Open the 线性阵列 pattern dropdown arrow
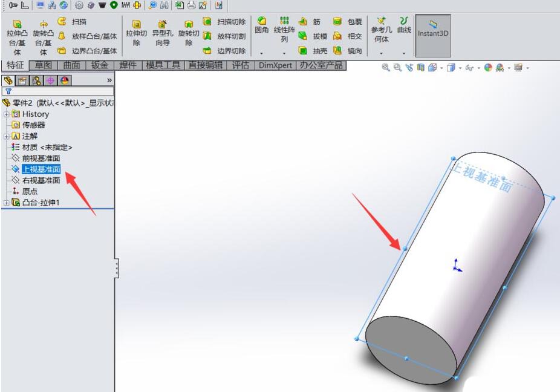Viewport: 560px width, 392px height. click(x=284, y=53)
